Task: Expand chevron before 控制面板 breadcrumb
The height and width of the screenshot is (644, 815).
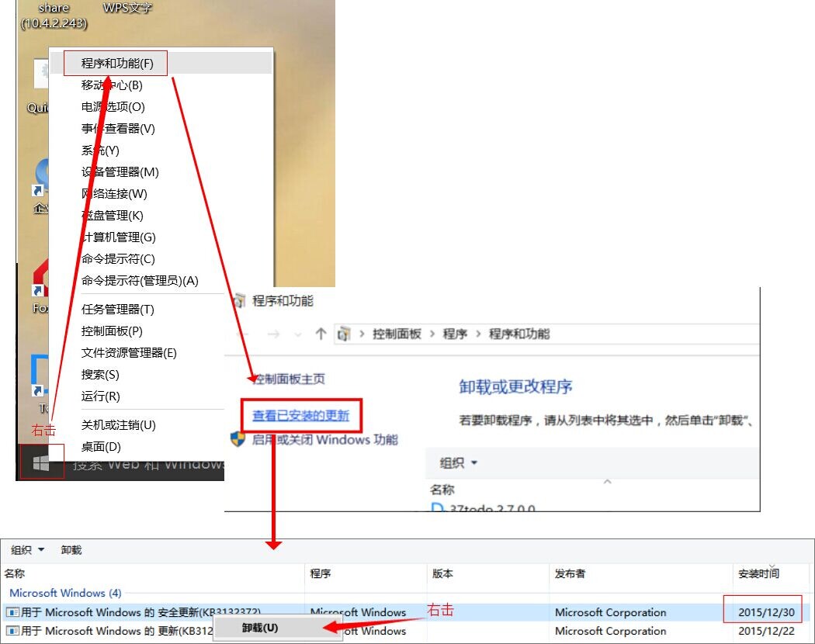Action: (x=362, y=334)
